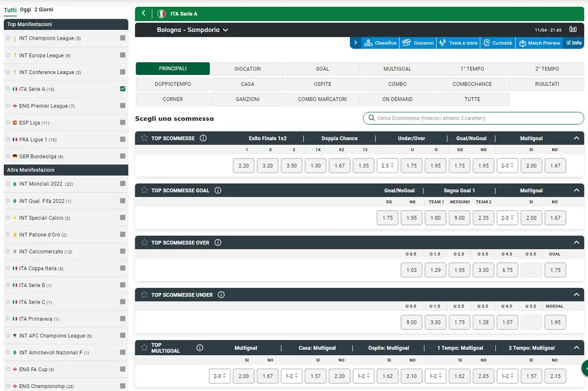Uncheck the ITA Serie A checkbox
Image resolution: width=588 pixels, height=391 pixels.
(x=122, y=89)
